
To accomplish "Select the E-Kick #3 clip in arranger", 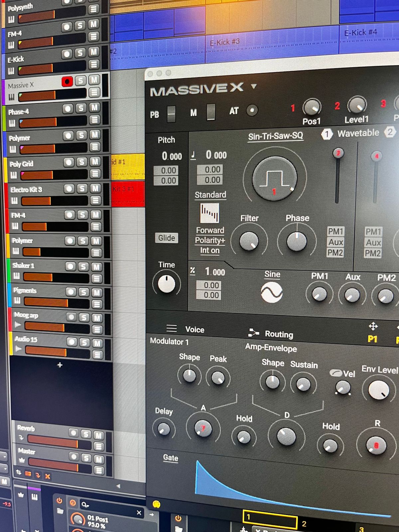I will point(225,43).
